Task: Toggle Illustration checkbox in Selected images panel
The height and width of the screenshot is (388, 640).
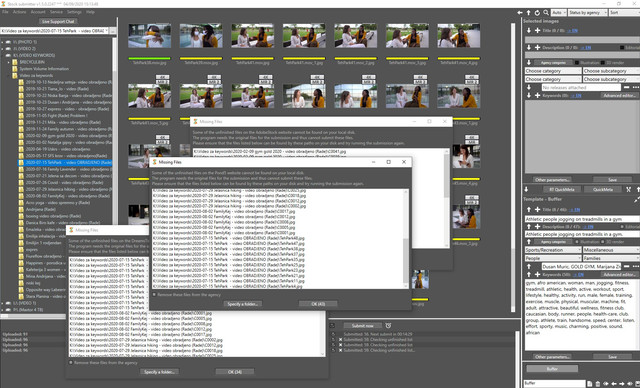Action: click(577, 62)
